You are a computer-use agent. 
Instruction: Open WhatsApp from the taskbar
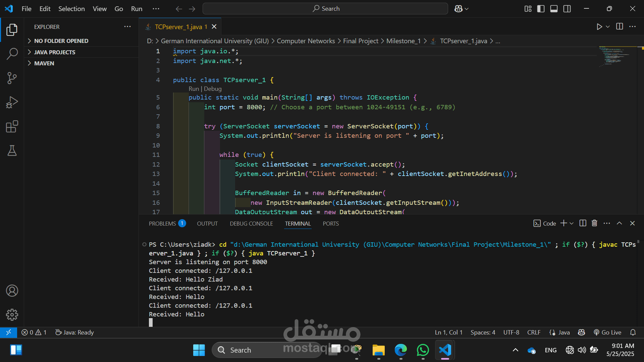423,350
